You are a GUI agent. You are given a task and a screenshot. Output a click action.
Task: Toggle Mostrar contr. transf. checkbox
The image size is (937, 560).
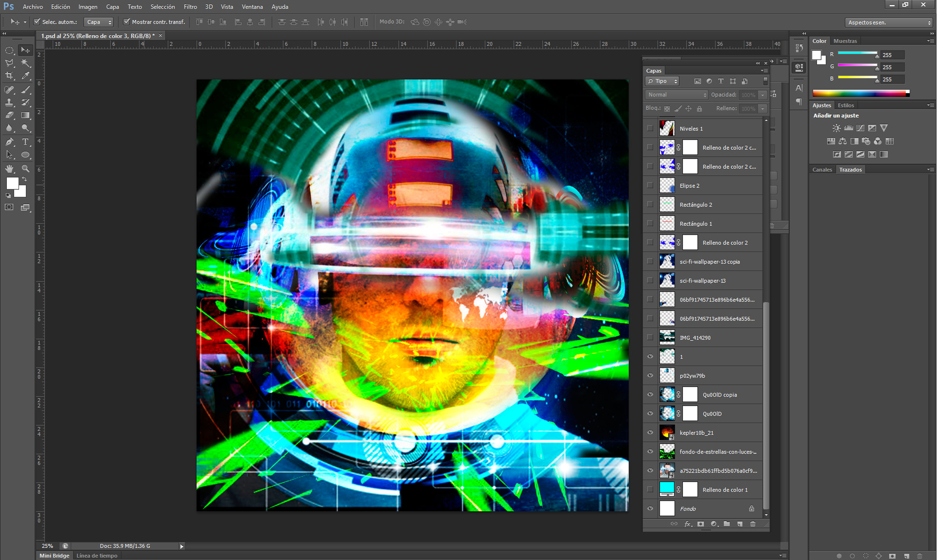click(126, 22)
